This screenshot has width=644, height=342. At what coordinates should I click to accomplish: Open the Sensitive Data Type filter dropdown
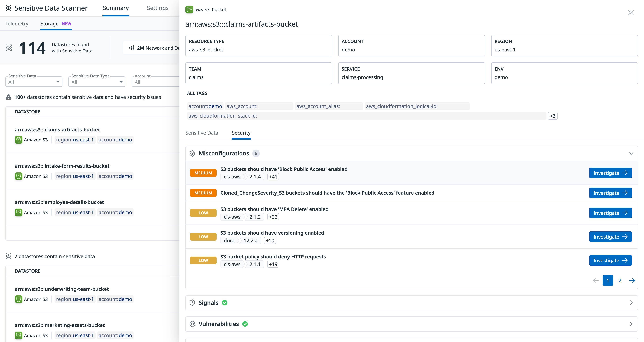click(121, 82)
